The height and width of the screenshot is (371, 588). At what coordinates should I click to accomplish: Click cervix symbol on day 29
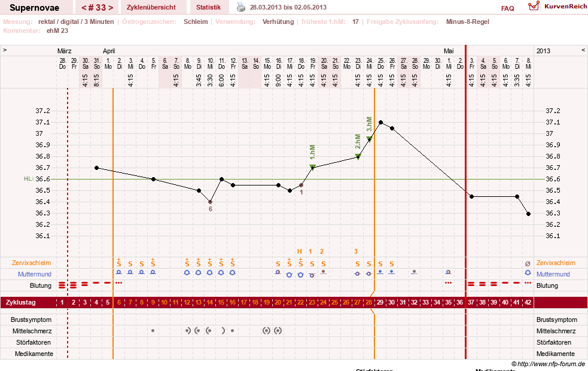coord(380,272)
